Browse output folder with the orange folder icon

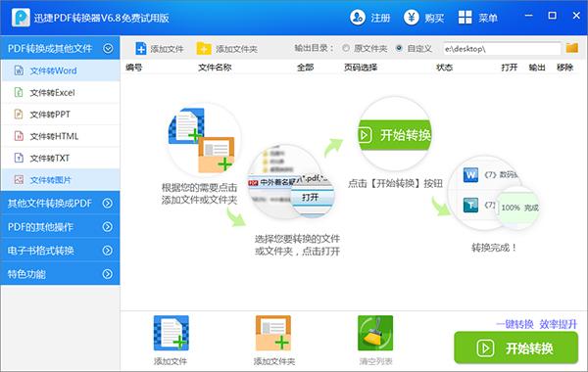572,48
